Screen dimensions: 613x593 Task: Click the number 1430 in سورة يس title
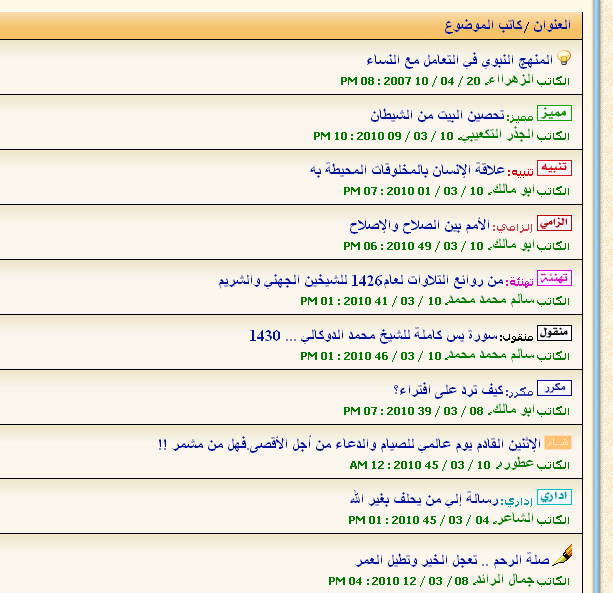pyautogui.click(x=265, y=335)
